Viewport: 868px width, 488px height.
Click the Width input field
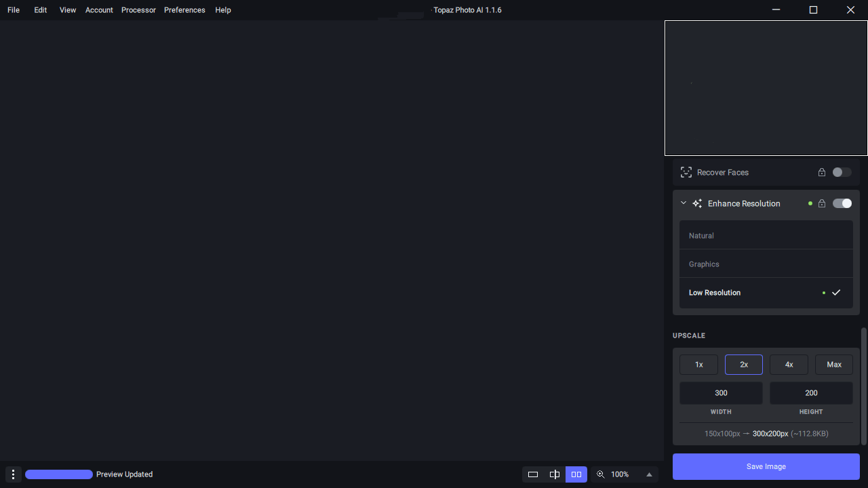click(x=721, y=393)
